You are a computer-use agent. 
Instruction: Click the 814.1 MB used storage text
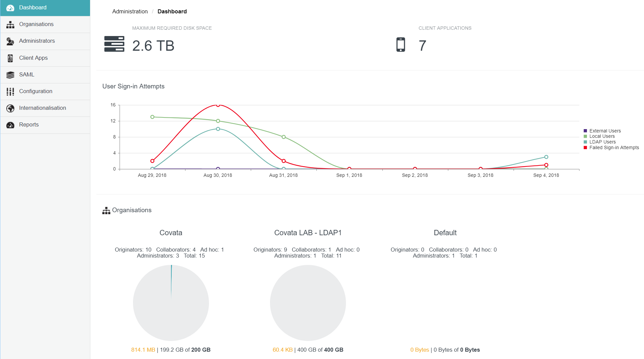pos(143,350)
